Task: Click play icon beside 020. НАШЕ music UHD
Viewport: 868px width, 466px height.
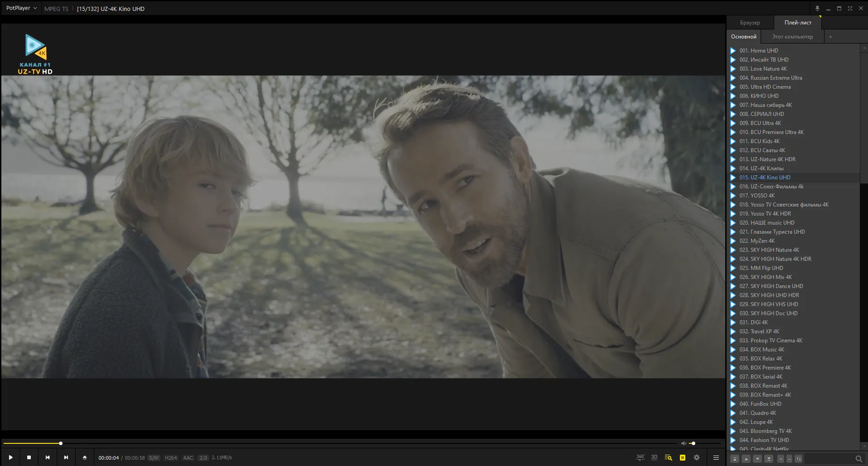Action: 733,223
